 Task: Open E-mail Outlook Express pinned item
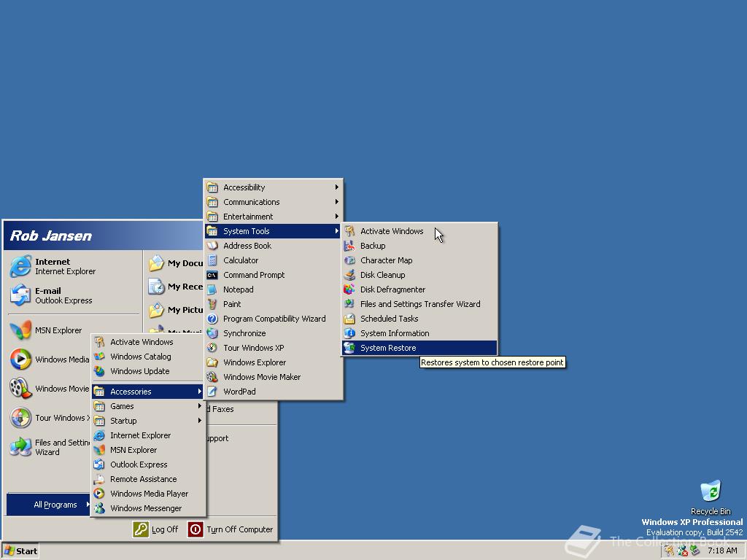[x=74, y=295]
